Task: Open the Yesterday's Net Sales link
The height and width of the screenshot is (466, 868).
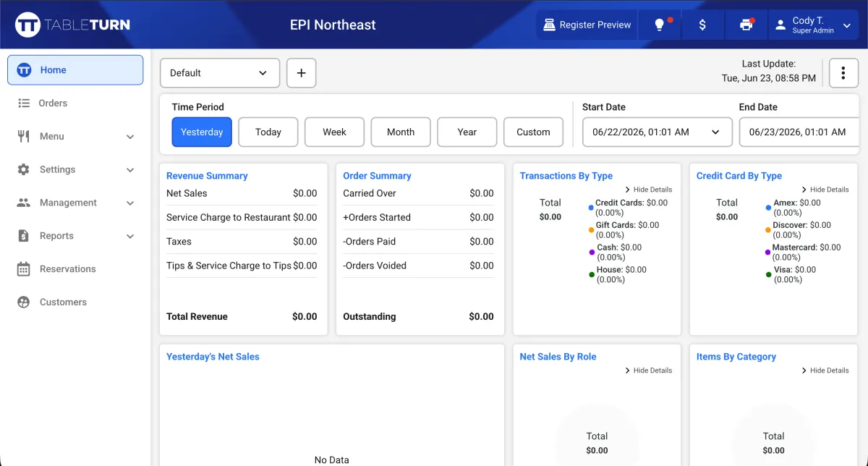Action: click(213, 357)
